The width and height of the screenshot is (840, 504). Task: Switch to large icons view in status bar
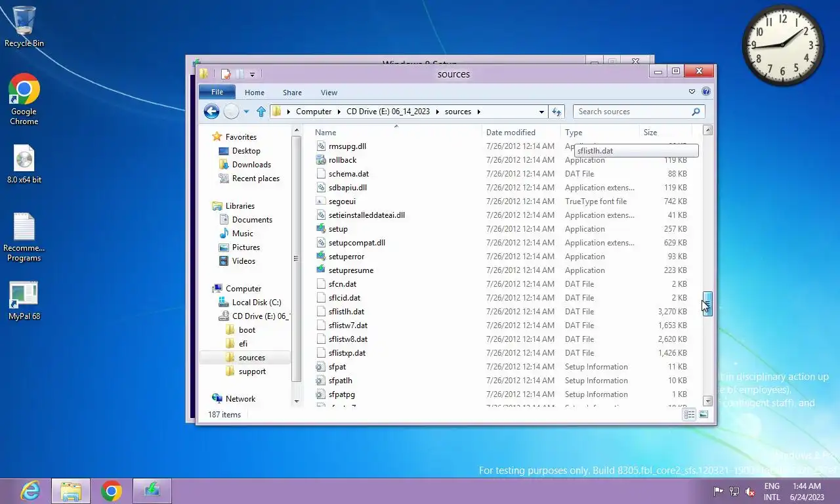point(703,415)
